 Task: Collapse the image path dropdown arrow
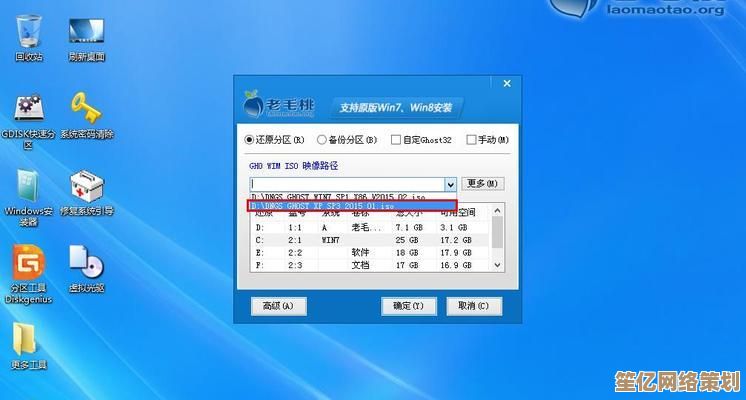(x=451, y=184)
